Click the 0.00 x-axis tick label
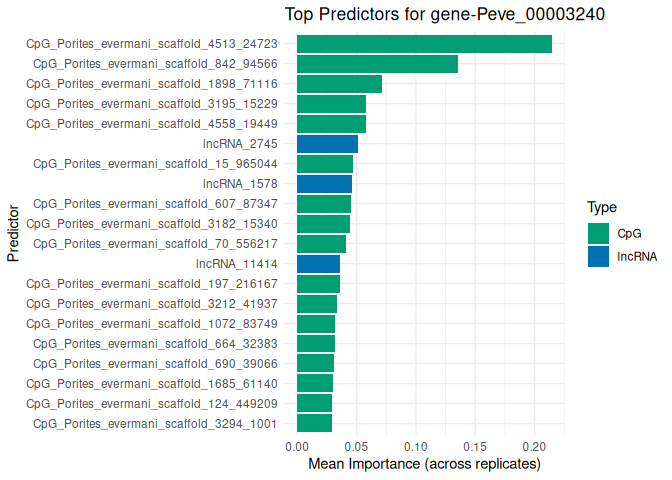 click(297, 446)
